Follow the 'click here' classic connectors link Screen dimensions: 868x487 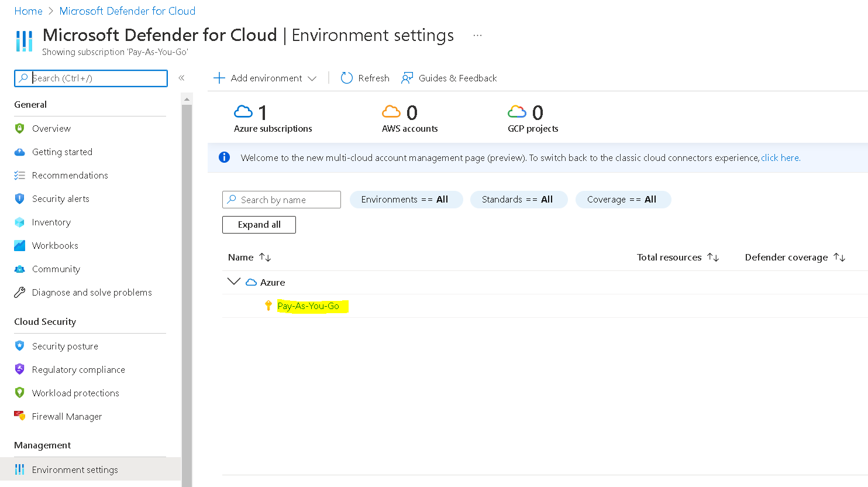coord(780,157)
